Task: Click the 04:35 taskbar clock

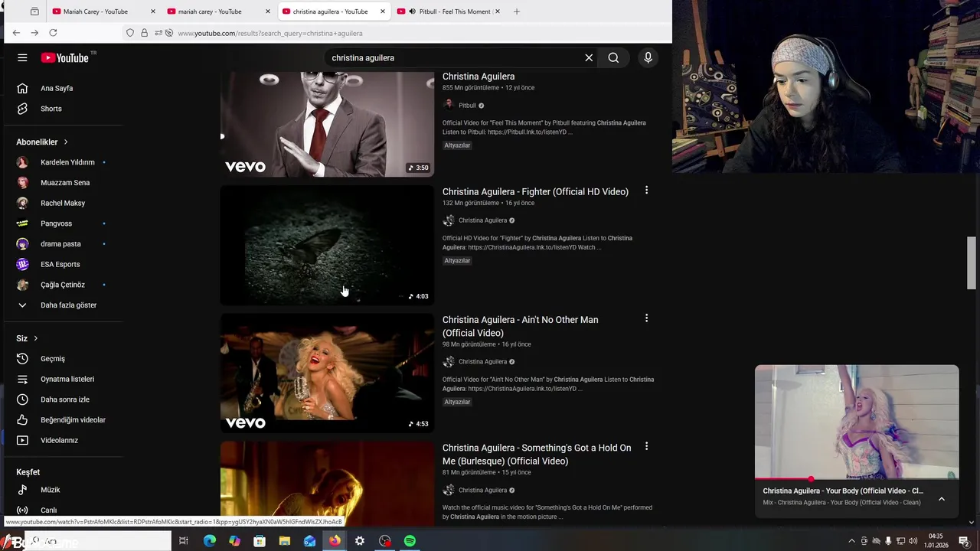Action: coord(936,541)
